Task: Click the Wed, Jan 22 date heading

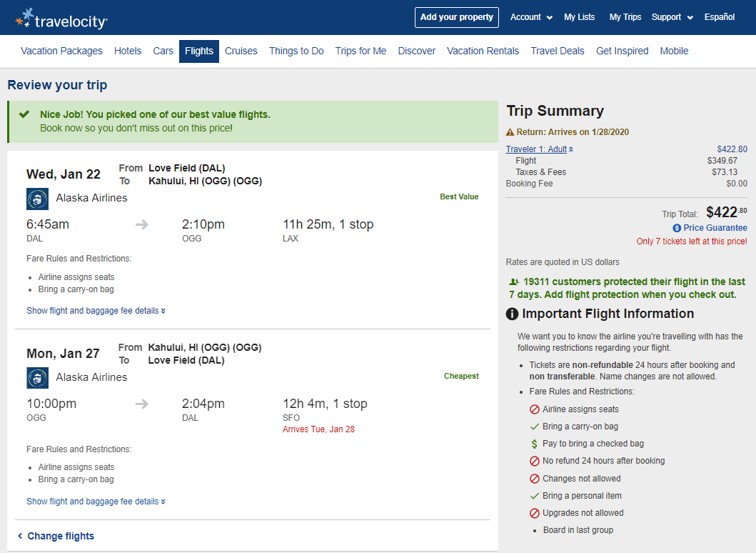Action: click(x=63, y=174)
